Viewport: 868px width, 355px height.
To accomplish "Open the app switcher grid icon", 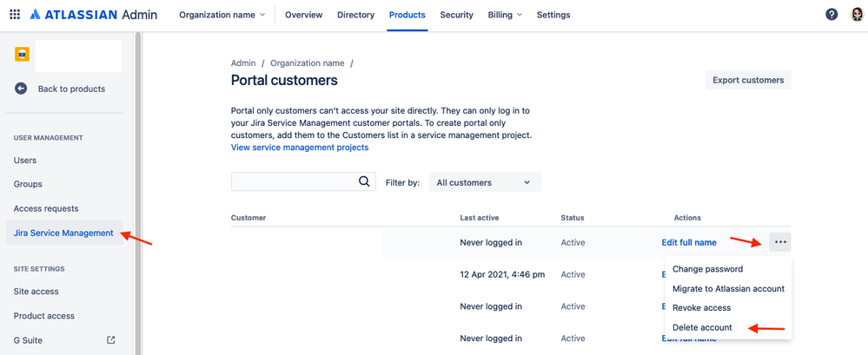I will (15, 15).
